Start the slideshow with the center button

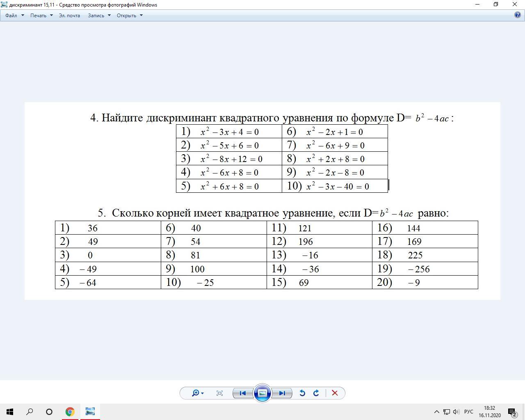[x=262, y=393]
